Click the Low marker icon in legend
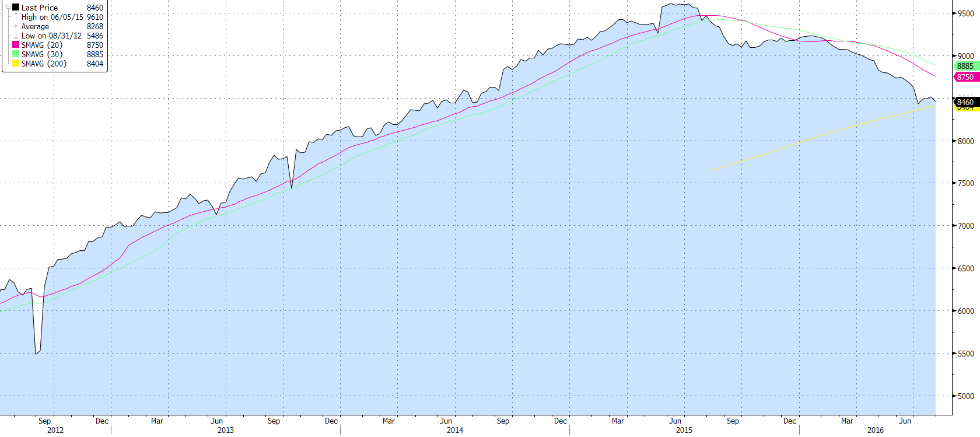Screen dimensions: 980x437 coord(16,36)
